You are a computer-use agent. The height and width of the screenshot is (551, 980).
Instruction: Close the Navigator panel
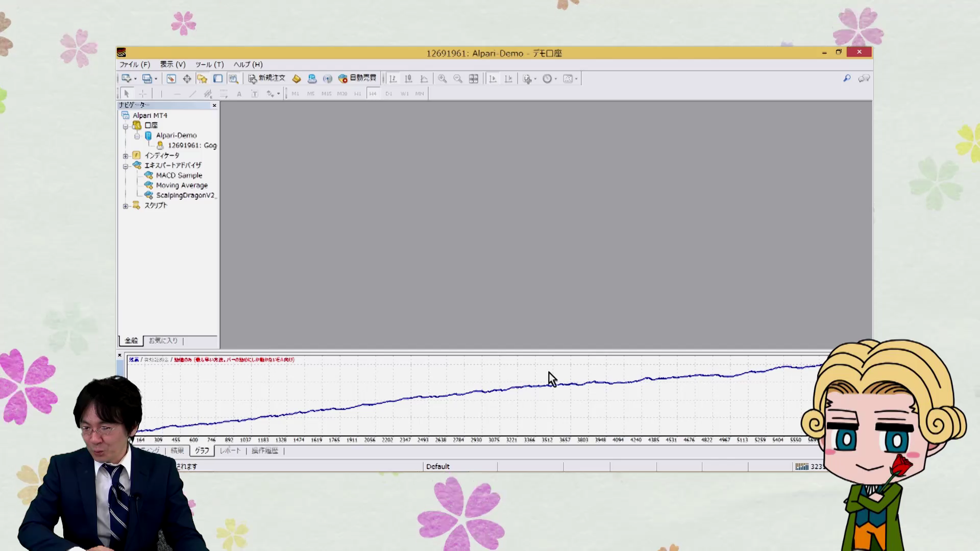point(214,105)
